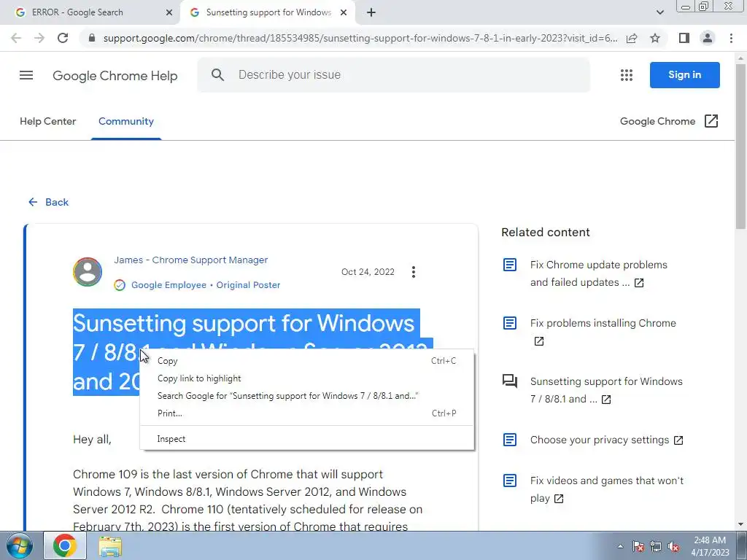Open the Google Chrome external link

coord(669,122)
